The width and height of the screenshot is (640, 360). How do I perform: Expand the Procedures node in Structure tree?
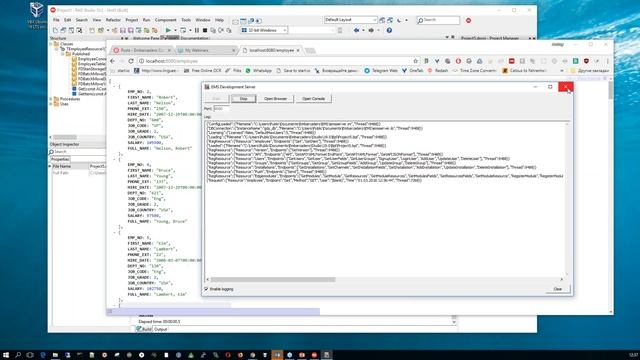click(x=51, y=99)
